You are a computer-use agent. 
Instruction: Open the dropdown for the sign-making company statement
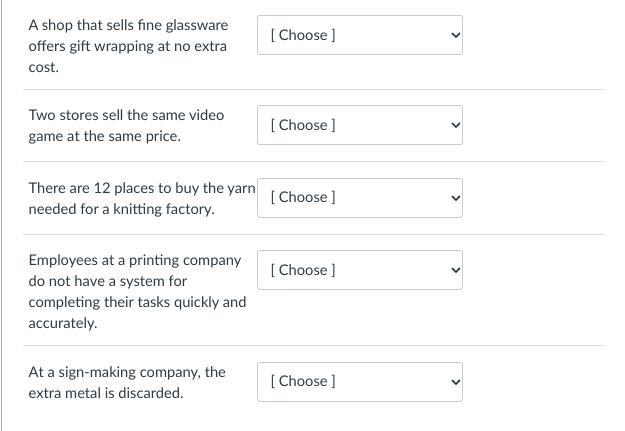click(359, 381)
